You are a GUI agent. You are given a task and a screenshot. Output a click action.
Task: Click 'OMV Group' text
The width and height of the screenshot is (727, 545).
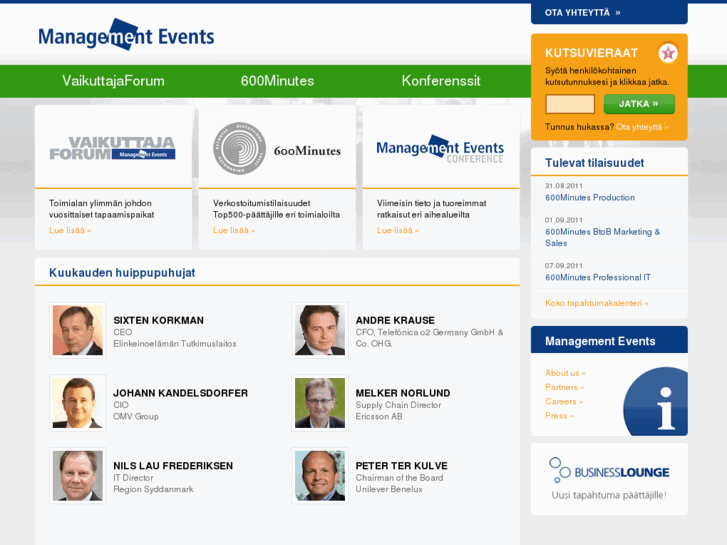point(136,417)
